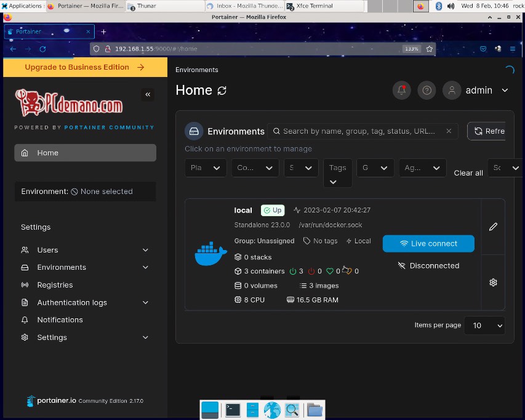Click Clear all filters
The width and height of the screenshot is (525, 420).
[x=468, y=173]
